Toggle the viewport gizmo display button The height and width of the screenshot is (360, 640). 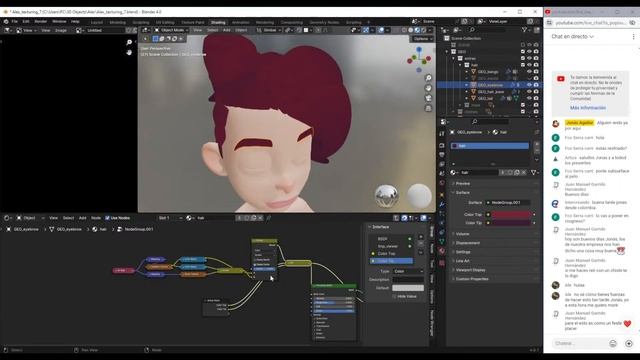click(366, 30)
